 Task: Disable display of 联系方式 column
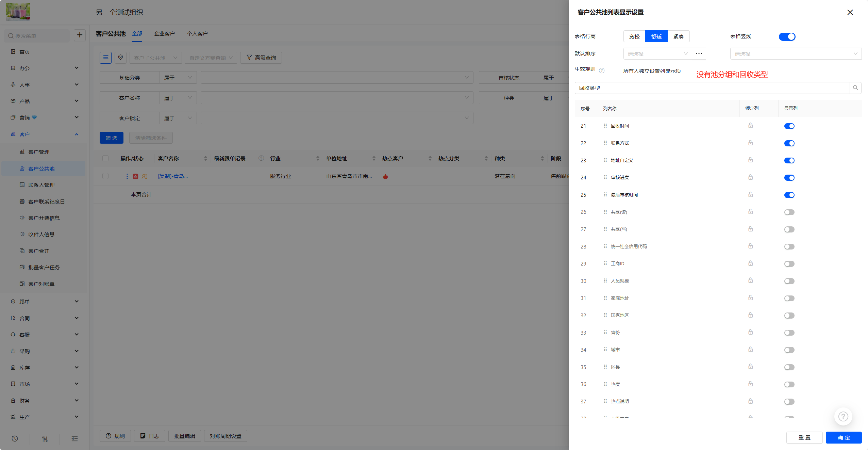click(789, 143)
